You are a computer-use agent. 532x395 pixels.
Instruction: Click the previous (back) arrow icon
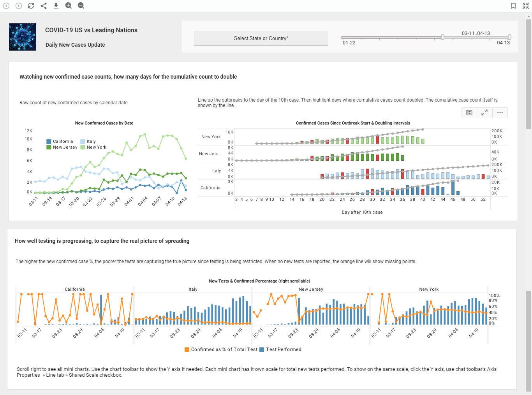tap(6, 6)
